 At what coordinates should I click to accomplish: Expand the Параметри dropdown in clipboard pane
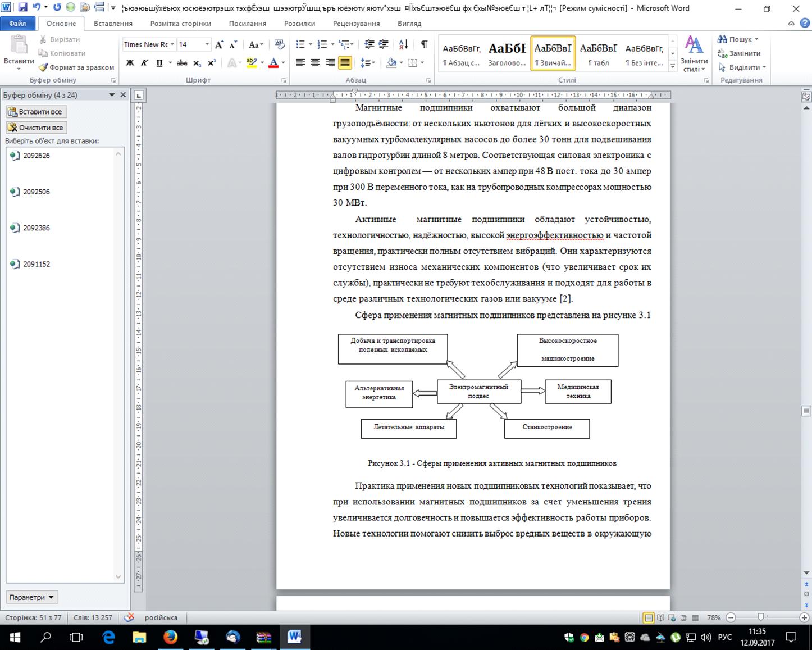[x=33, y=597]
